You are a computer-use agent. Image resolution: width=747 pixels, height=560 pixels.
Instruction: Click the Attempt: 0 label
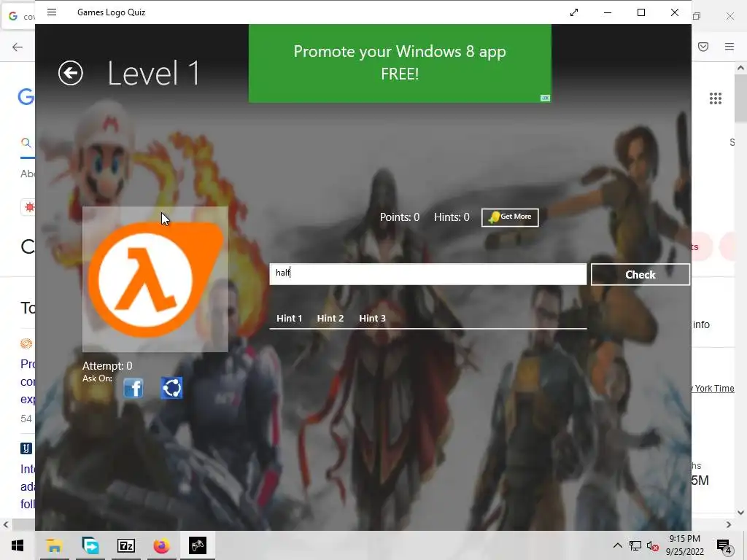pos(107,366)
